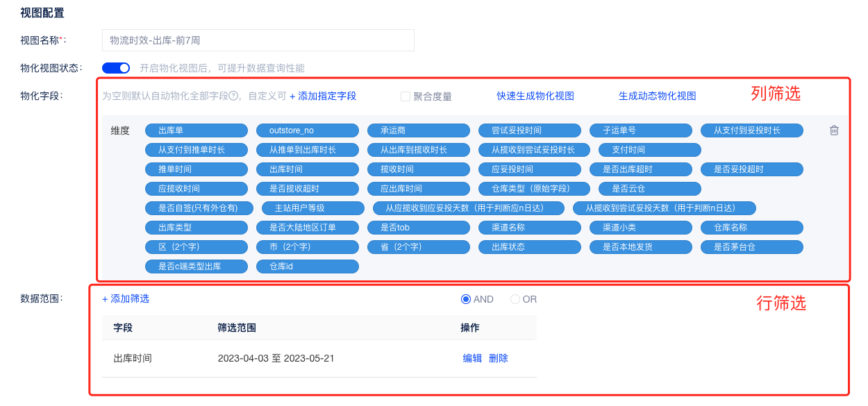The height and width of the screenshot is (406, 868).
Task: Toggle the 物化视图状态 switch
Action: (116, 68)
